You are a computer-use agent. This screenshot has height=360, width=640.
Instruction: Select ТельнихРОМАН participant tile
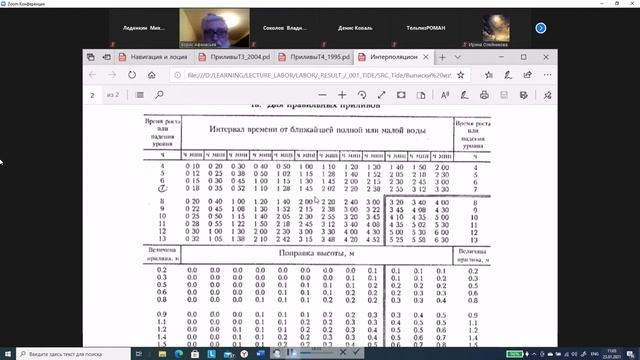pyautogui.click(x=426, y=28)
